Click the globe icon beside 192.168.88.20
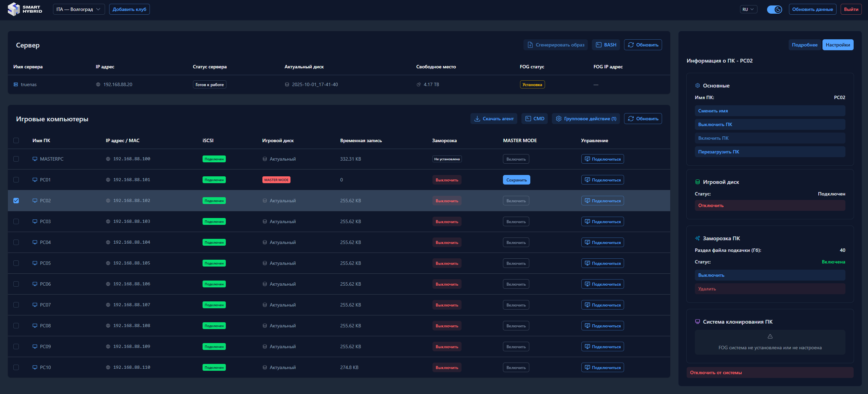 tap(98, 84)
